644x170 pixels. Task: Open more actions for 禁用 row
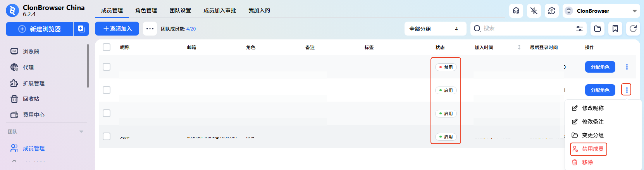pyautogui.click(x=627, y=67)
